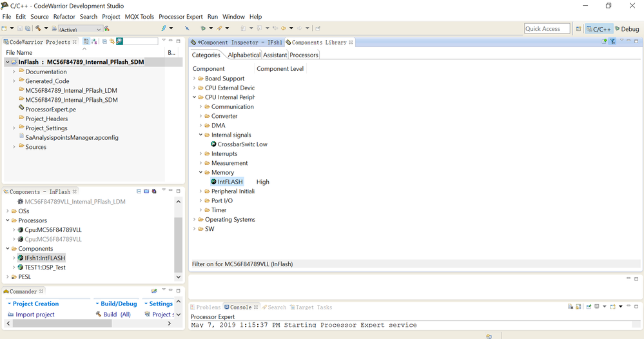Select the ProcessorExpert.pe file
The width and height of the screenshot is (644, 339).
click(50, 109)
